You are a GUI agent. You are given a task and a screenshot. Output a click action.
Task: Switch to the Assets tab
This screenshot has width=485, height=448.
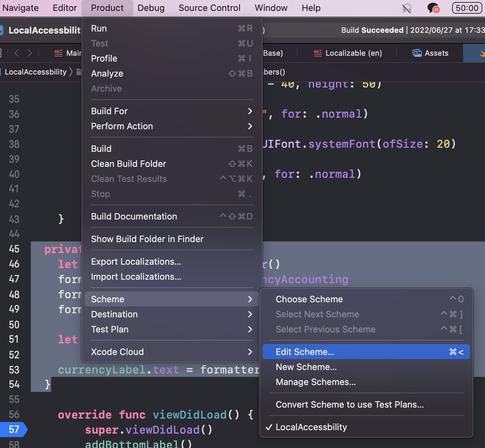coord(430,53)
